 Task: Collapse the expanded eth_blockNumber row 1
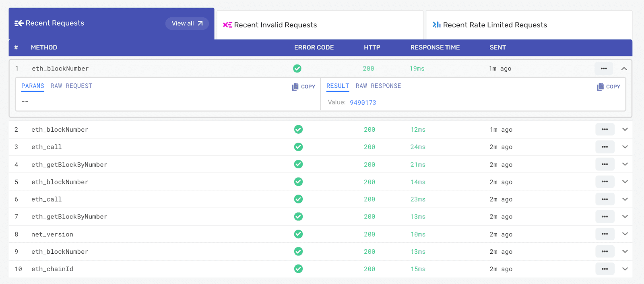pos(624,68)
